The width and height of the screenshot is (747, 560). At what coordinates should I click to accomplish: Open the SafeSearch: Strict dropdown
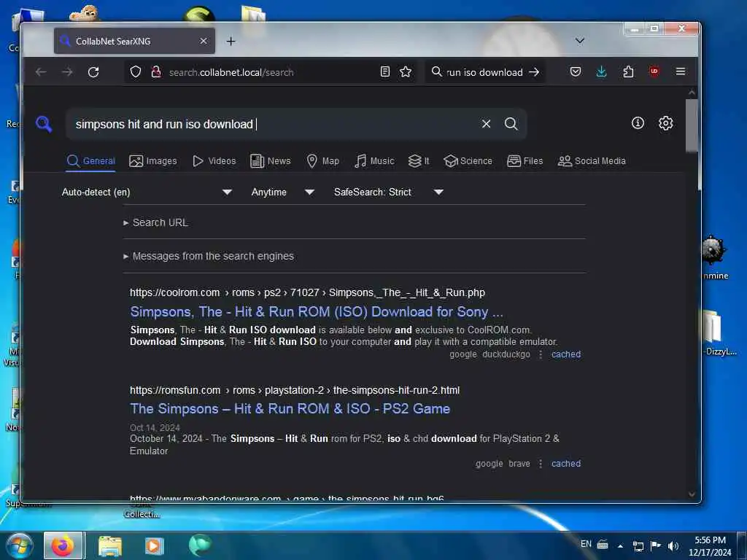click(389, 192)
